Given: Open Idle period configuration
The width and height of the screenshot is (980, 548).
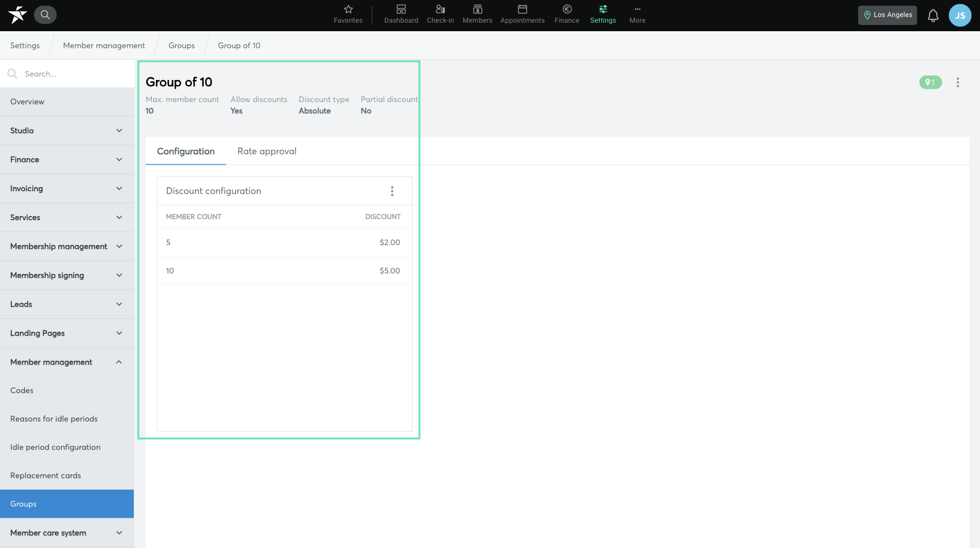Looking at the screenshot, I should 67,447.
